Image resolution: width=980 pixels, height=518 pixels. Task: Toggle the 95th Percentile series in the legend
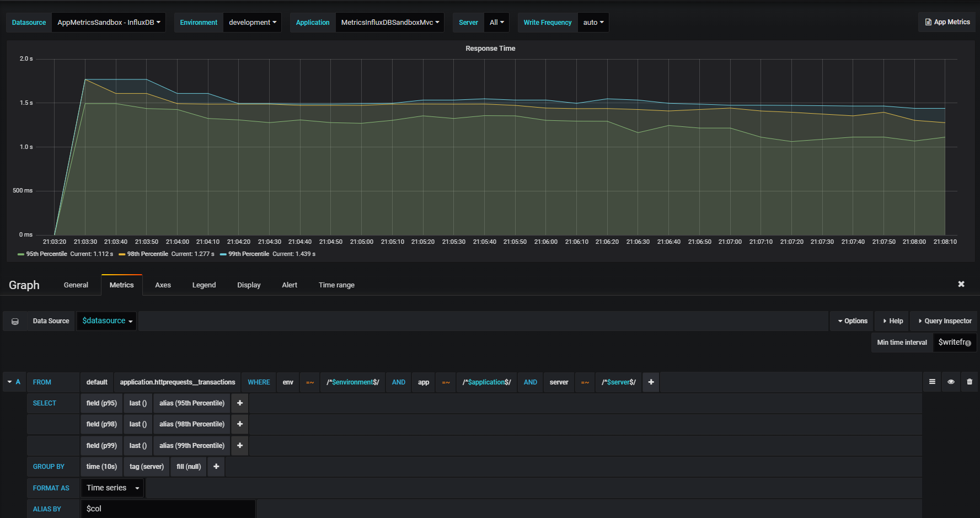[46, 254]
